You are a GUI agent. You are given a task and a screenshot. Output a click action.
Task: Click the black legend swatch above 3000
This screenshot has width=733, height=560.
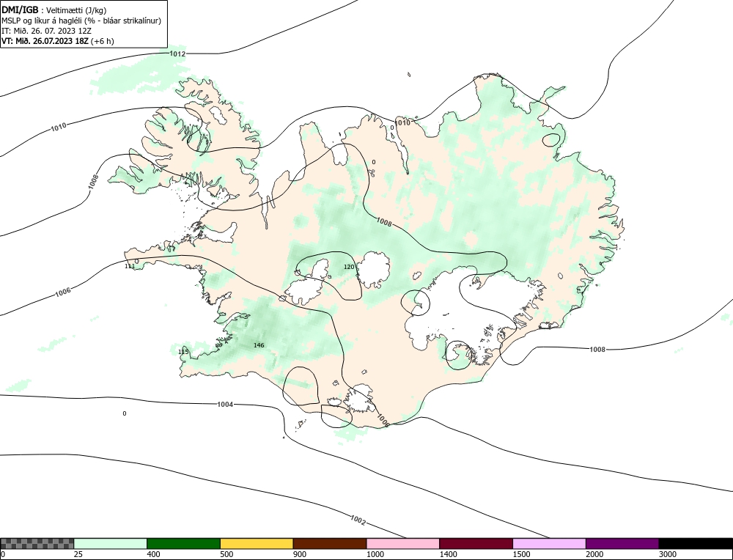(x=696, y=543)
